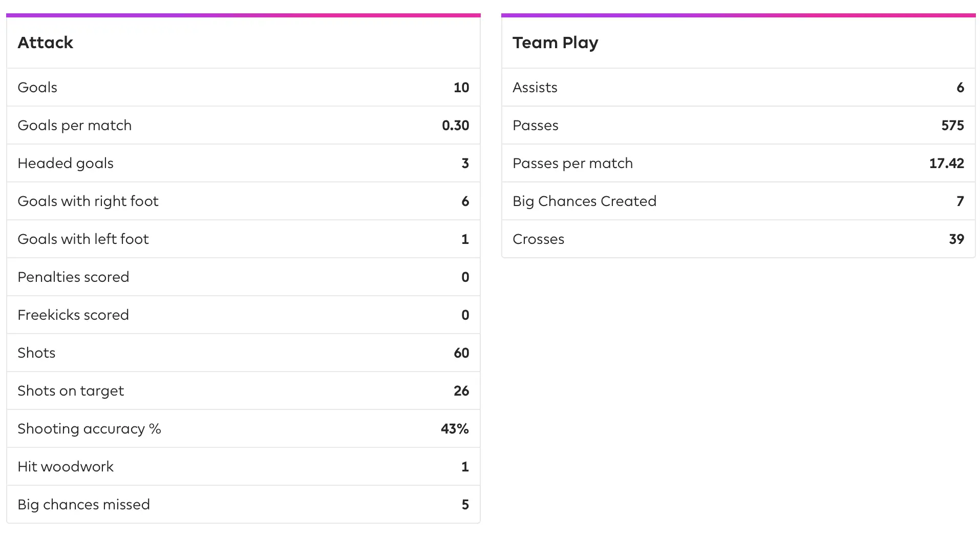
Task: Click the Passes value of 575
Action: (x=952, y=126)
